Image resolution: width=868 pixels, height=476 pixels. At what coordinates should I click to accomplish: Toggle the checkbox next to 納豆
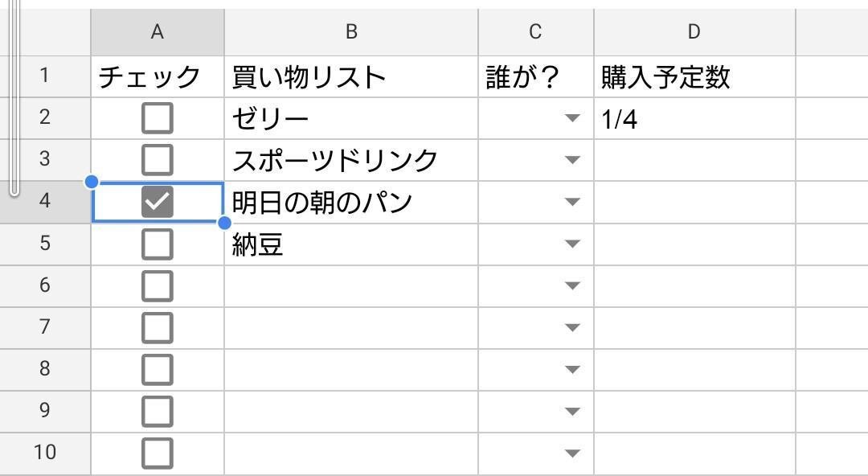[x=158, y=244]
